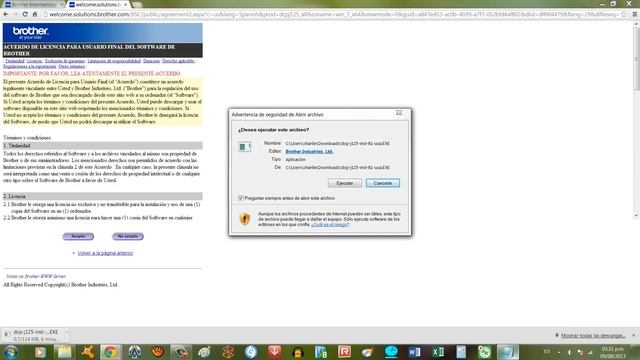Click the application file icon in the dialog
The image size is (640, 360).
tap(244, 147)
